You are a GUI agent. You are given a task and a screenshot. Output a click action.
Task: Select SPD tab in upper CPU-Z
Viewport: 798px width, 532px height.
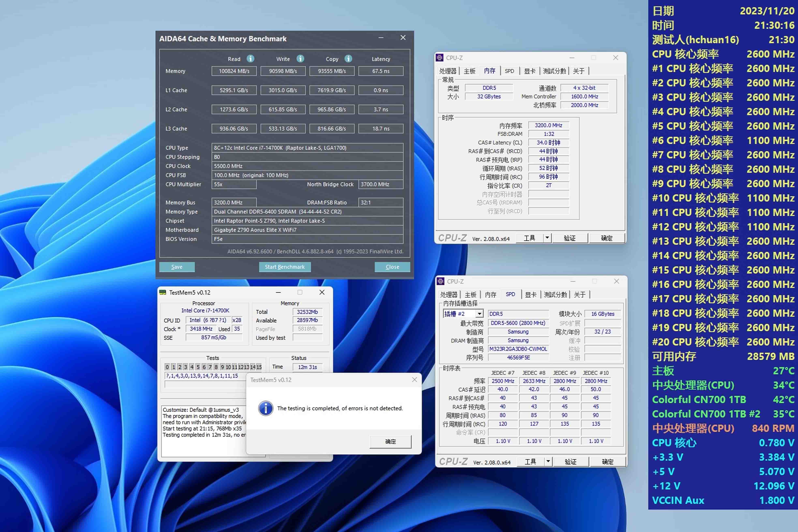coord(509,71)
